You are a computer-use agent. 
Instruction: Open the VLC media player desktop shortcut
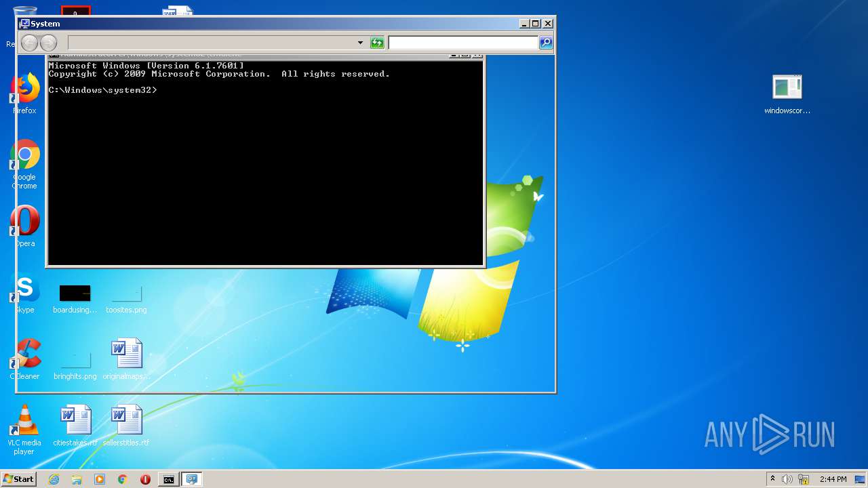[25, 430]
